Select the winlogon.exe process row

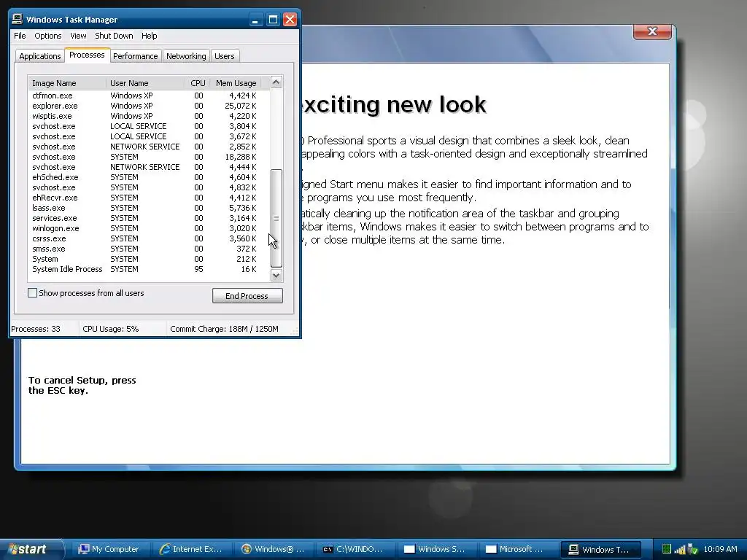[x=145, y=228]
